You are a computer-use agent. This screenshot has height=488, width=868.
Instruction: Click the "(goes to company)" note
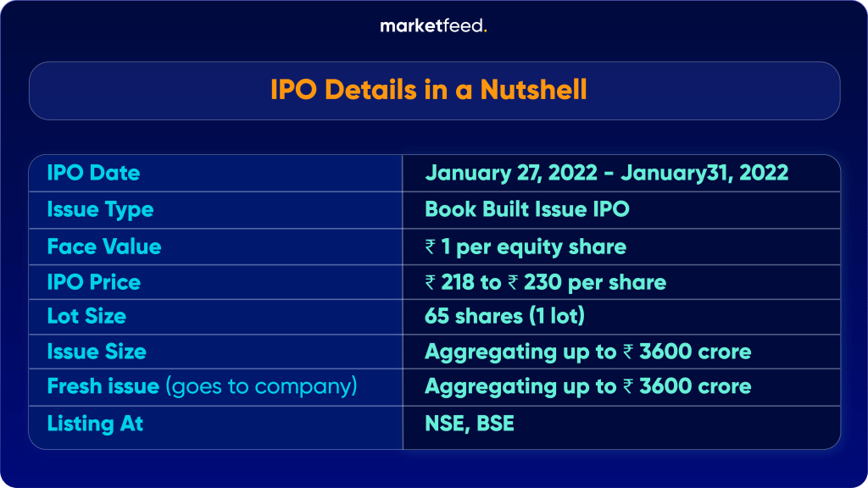(261, 386)
